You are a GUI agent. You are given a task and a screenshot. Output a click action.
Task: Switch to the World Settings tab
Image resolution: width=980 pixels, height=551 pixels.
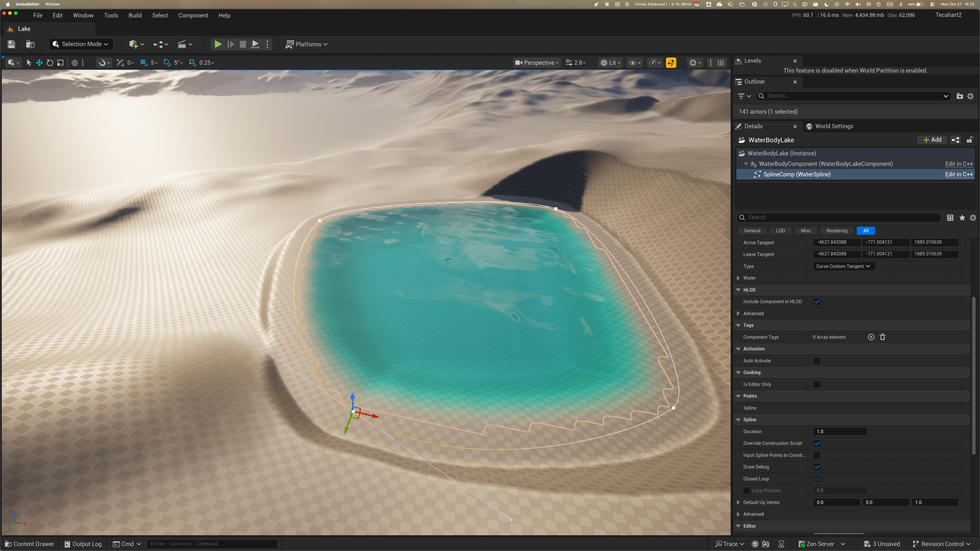(830, 126)
